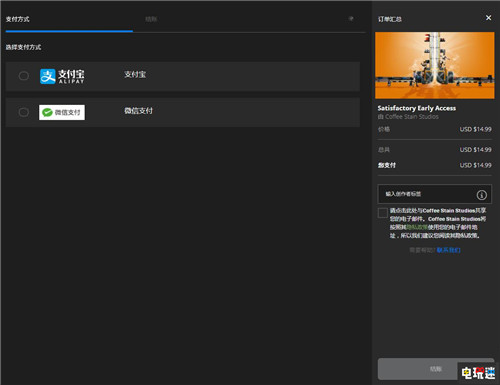Viewport: 500px width, 385px height.
Task: Check the share email with Coffee Stain checkbox
Action: click(x=383, y=213)
